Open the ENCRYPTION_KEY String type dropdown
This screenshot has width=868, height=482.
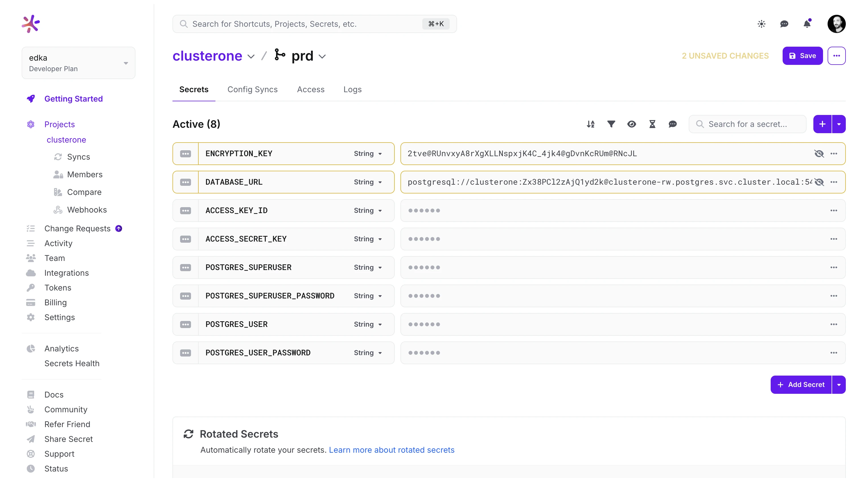pos(368,154)
